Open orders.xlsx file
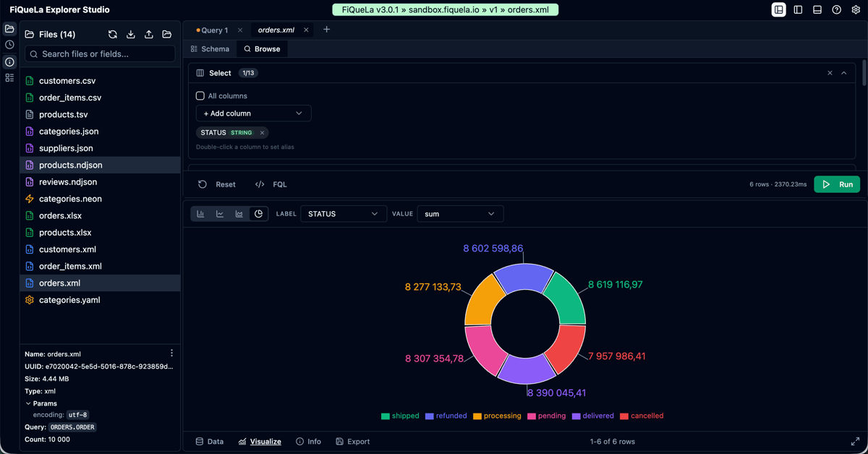Screen dimensions: 868x454 coord(100,215)
